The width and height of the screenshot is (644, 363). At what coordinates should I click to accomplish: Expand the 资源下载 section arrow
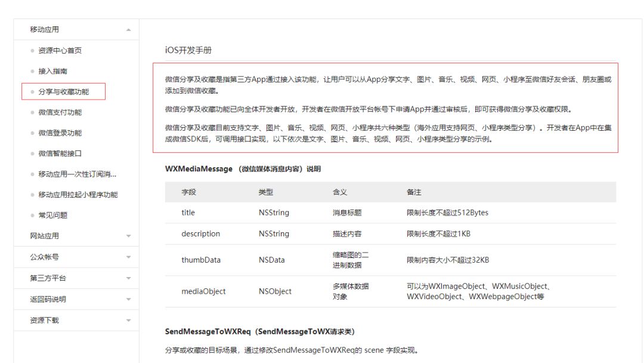129,320
